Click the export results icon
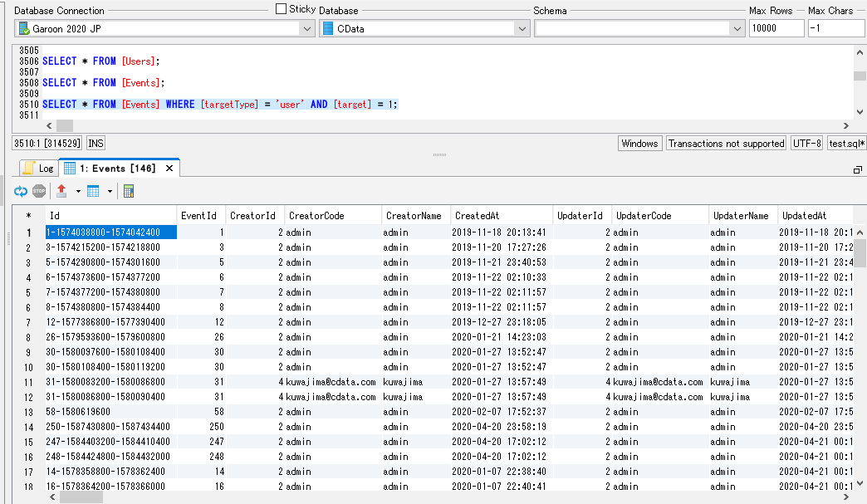Viewport: 867px width, 504px height. click(x=61, y=191)
